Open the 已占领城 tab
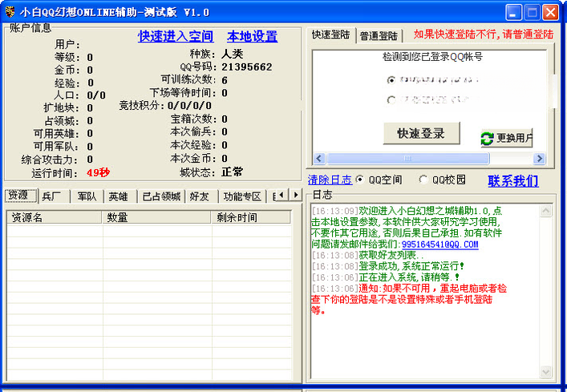 click(x=161, y=196)
